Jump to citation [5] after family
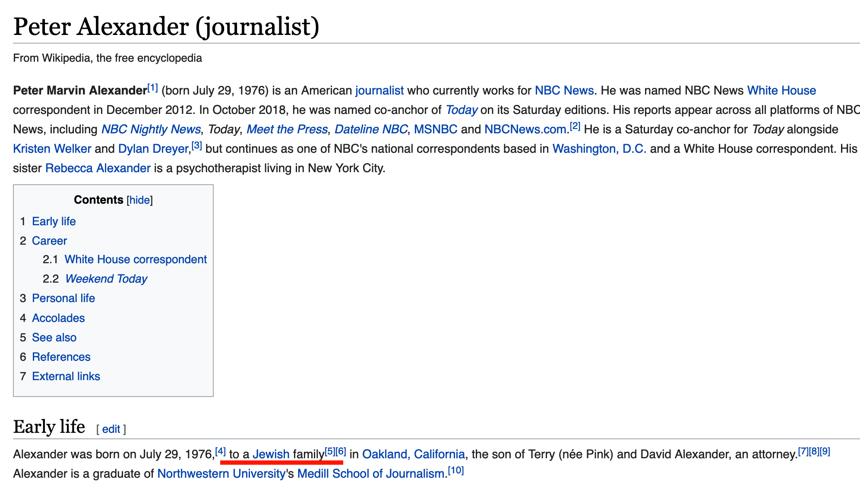Viewport: 860px width, 504px height. click(x=330, y=451)
